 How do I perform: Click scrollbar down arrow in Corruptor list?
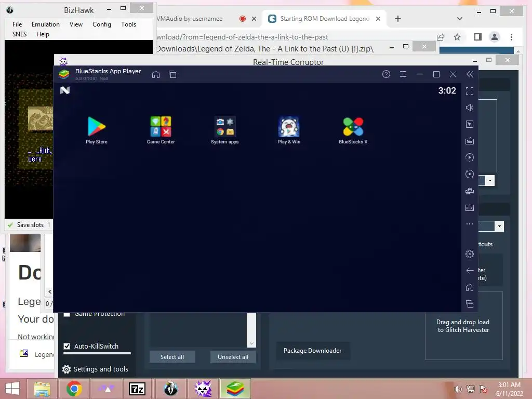252,343
